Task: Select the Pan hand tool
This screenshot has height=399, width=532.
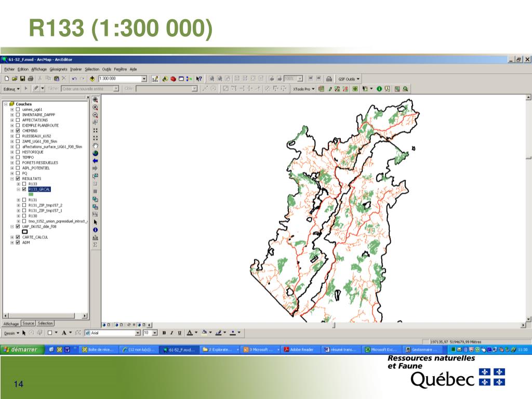Action: pos(96,145)
